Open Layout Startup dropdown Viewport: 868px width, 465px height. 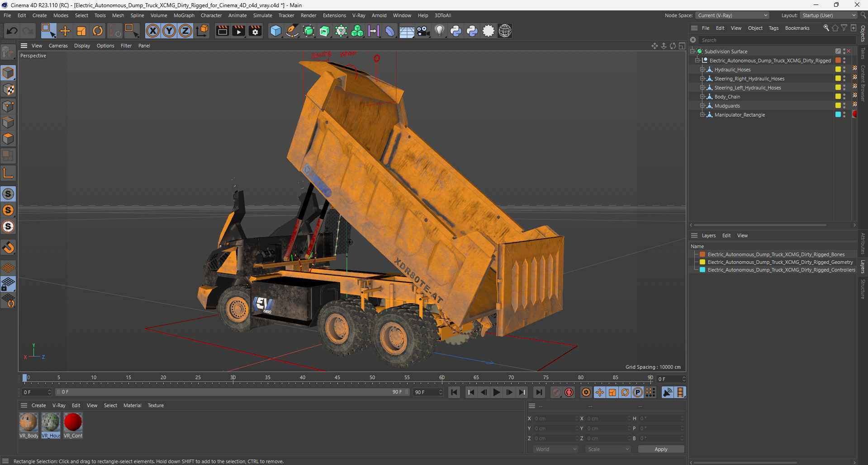point(829,15)
